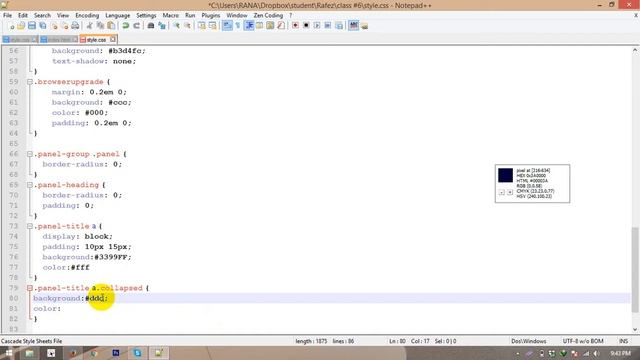Collapse the .panel-group .panel fold marker
The height and width of the screenshot is (360, 640).
[30, 154]
